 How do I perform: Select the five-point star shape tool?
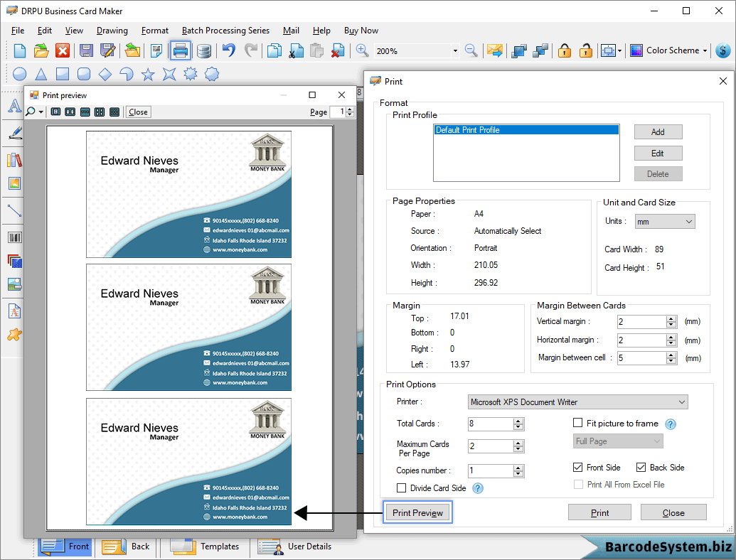[x=148, y=74]
